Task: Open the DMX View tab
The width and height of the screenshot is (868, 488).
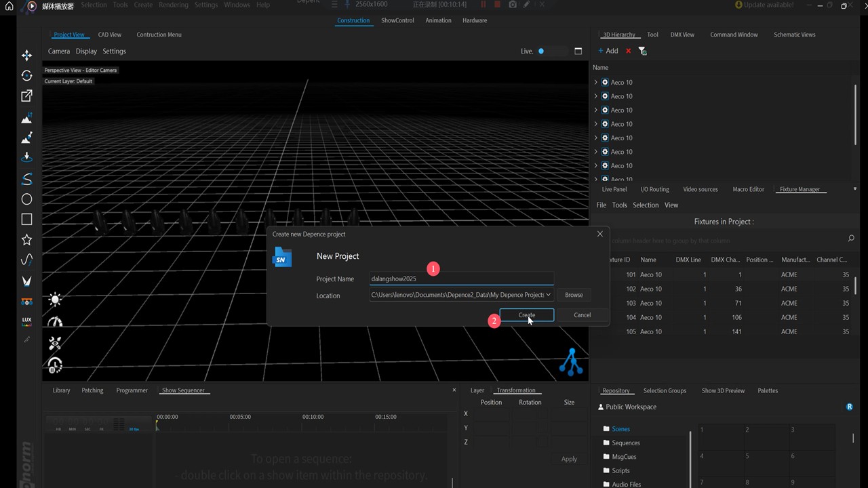Action: coord(682,35)
